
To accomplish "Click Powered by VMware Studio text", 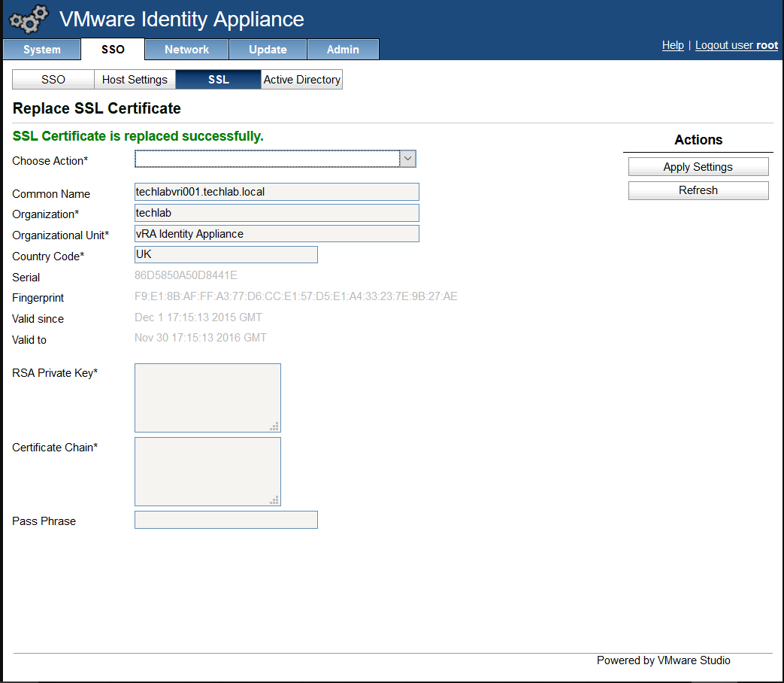I will pos(663,660).
